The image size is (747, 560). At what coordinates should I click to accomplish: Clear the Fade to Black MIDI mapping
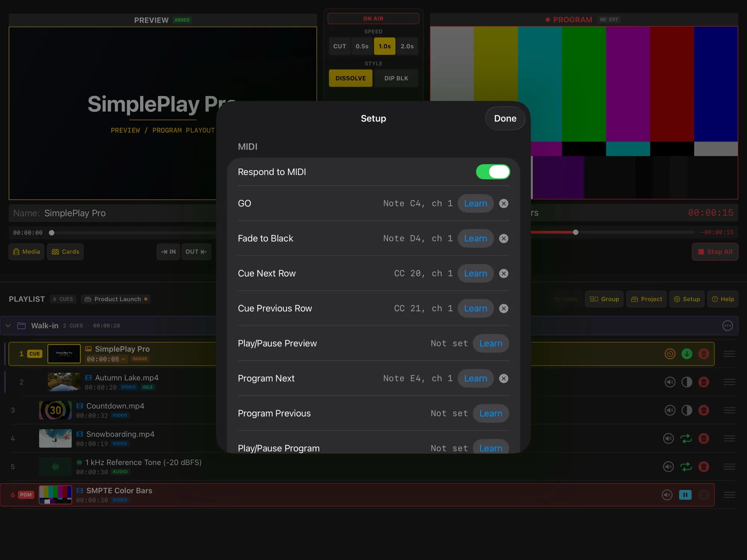pos(503,239)
